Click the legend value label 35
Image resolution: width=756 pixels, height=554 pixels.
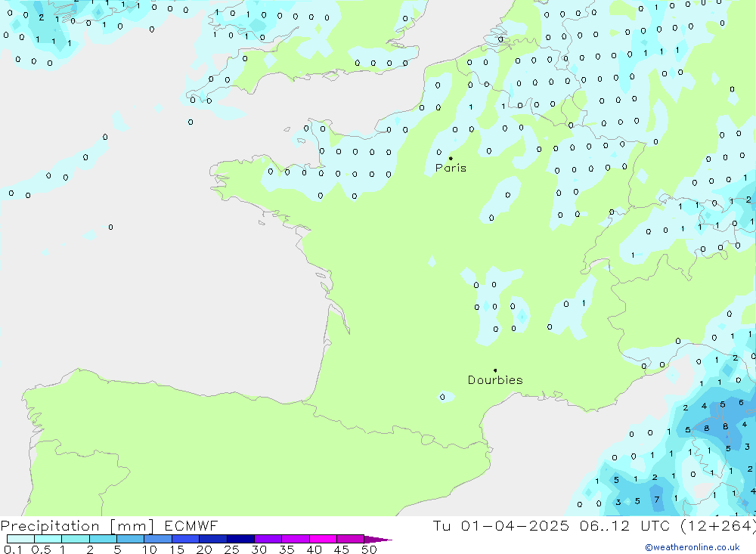click(x=287, y=549)
